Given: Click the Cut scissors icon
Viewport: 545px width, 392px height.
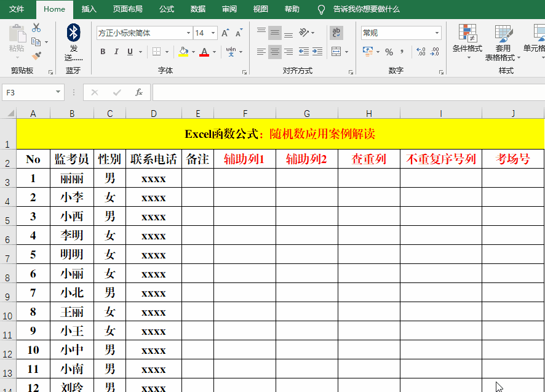Looking at the screenshot, I should click(x=36, y=28).
